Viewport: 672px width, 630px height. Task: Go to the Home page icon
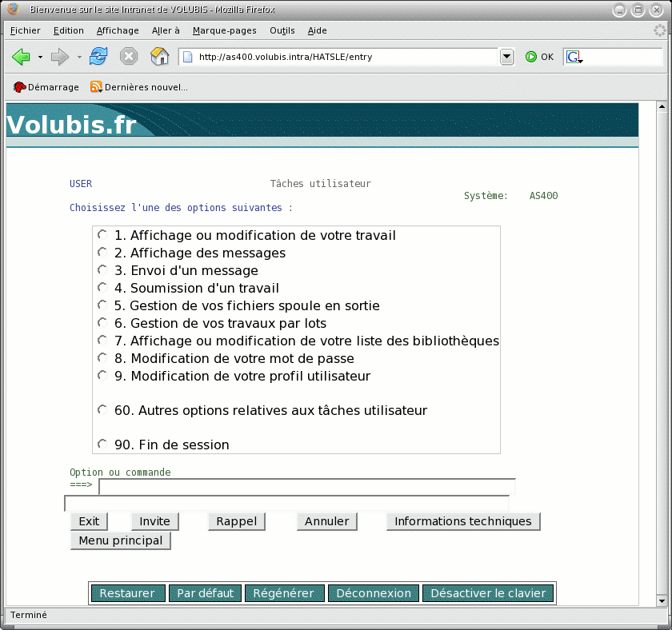(159, 56)
